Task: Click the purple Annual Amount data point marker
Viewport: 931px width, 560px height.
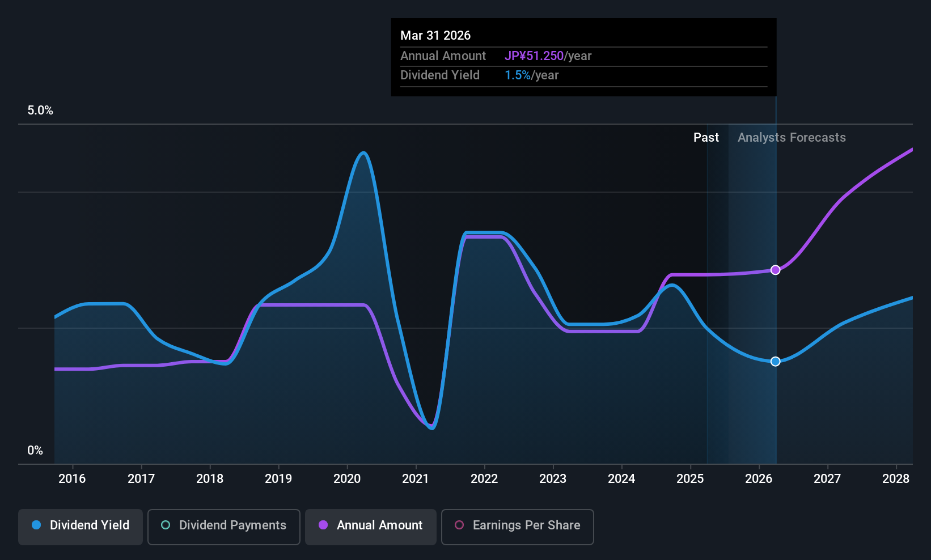Action: click(775, 270)
